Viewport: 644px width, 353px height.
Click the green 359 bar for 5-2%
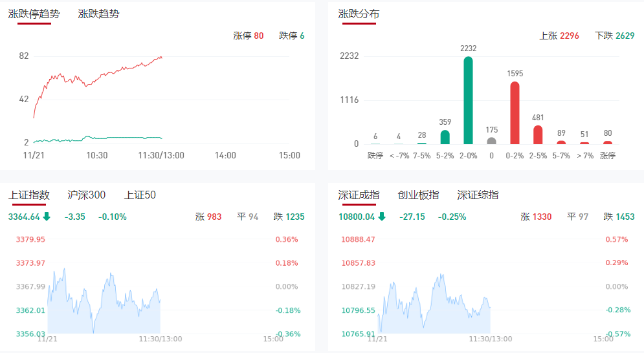tap(445, 137)
